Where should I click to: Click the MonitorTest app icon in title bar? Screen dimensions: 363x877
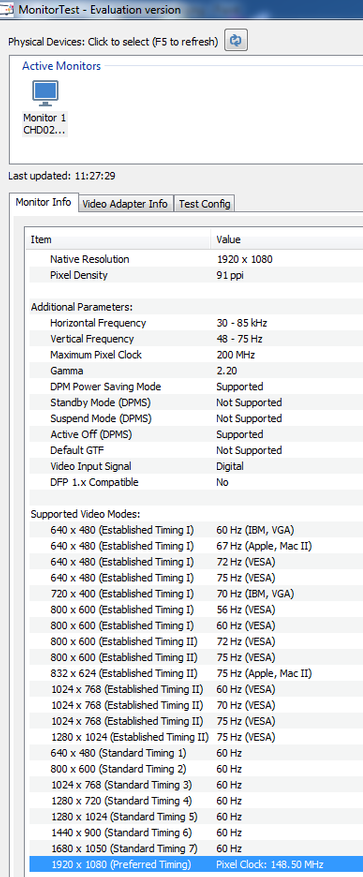pos(7,10)
